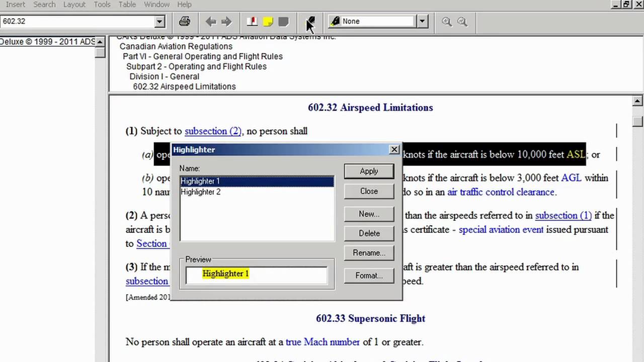Click the gray note icon
The height and width of the screenshot is (362, 644).
click(x=283, y=21)
